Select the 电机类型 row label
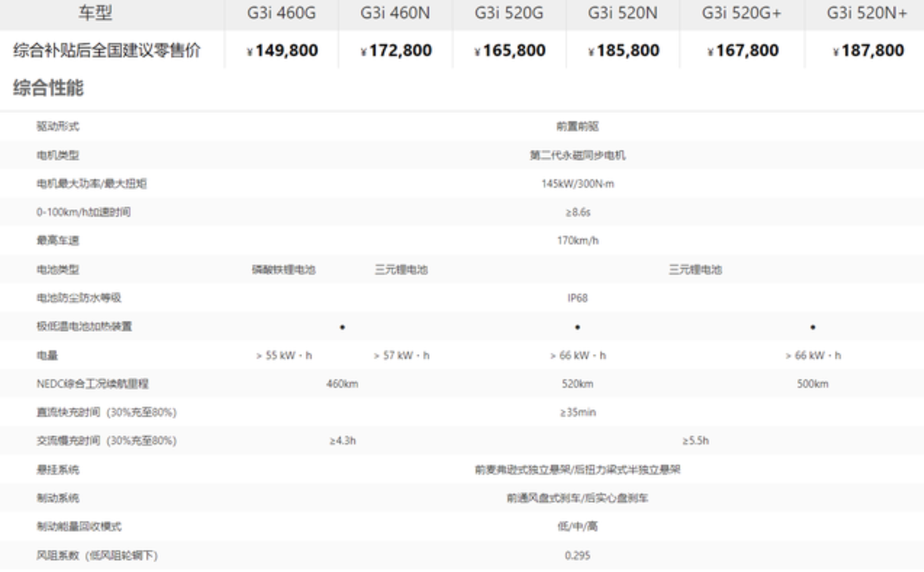Image resolution: width=924 pixels, height=572 pixels. pyautogui.click(x=58, y=155)
